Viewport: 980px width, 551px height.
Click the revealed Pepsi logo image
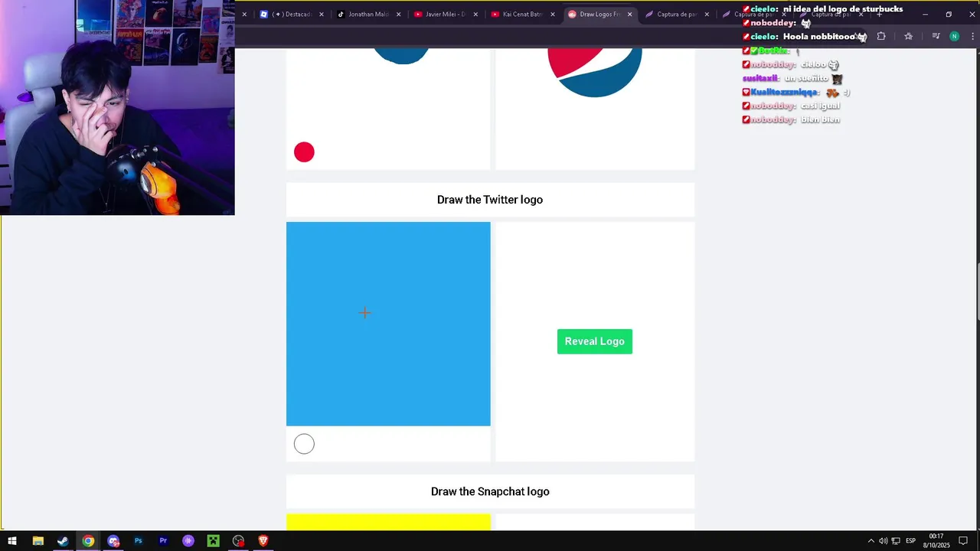pyautogui.click(x=595, y=73)
